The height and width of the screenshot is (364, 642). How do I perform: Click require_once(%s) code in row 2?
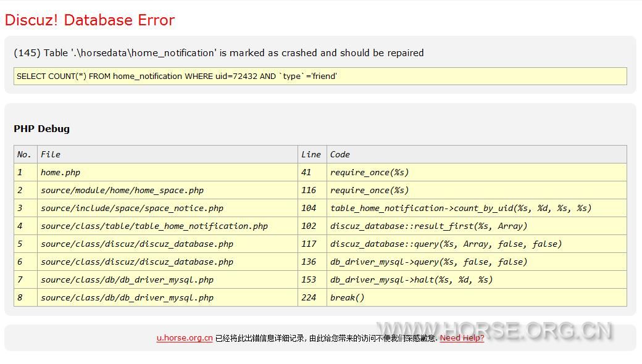pos(477,190)
